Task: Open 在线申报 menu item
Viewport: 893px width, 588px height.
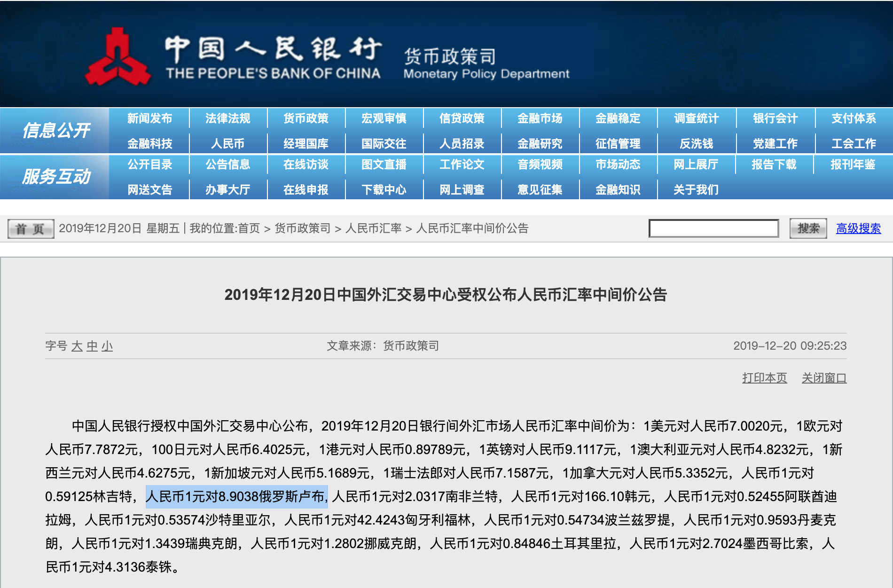Action: (305, 189)
